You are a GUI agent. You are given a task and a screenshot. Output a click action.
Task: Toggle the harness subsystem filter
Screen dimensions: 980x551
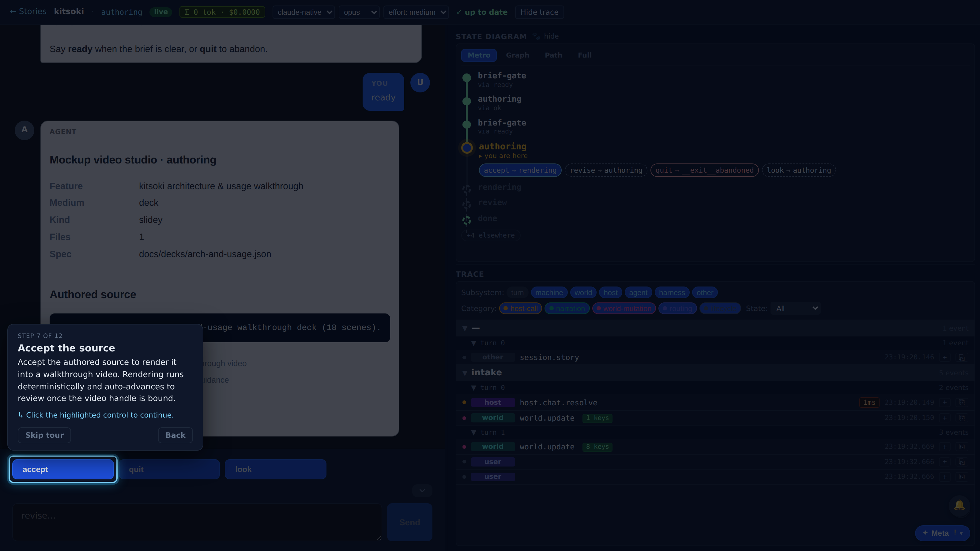pyautogui.click(x=672, y=292)
